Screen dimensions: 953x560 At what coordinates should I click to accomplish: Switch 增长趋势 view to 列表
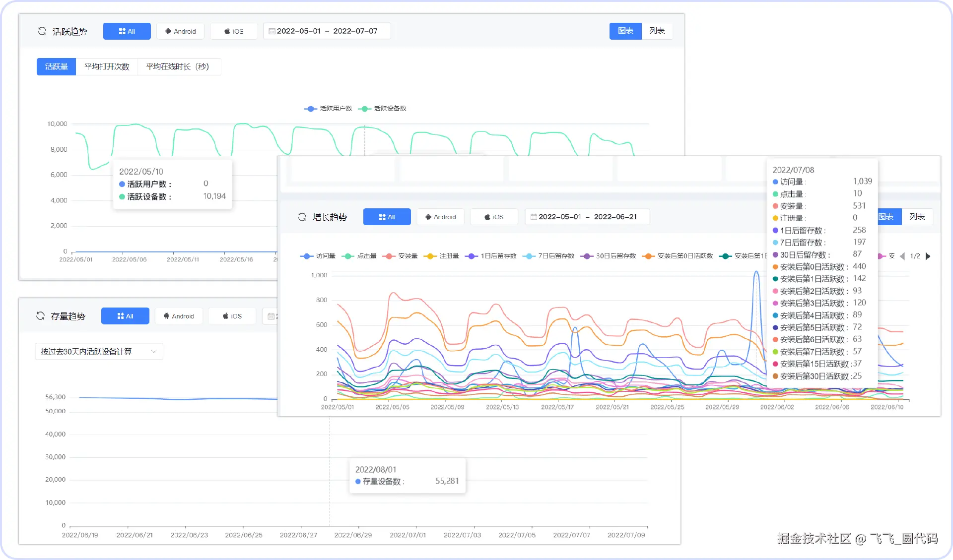click(917, 217)
